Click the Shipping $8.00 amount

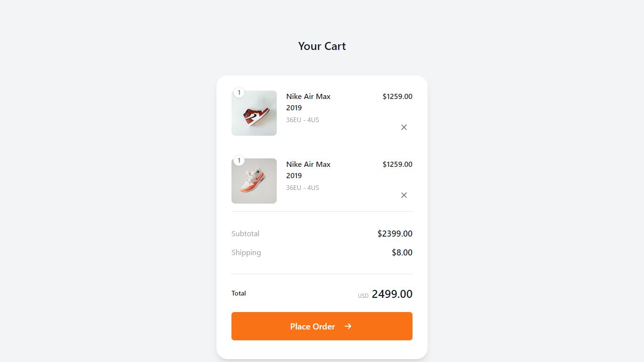click(x=402, y=252)
